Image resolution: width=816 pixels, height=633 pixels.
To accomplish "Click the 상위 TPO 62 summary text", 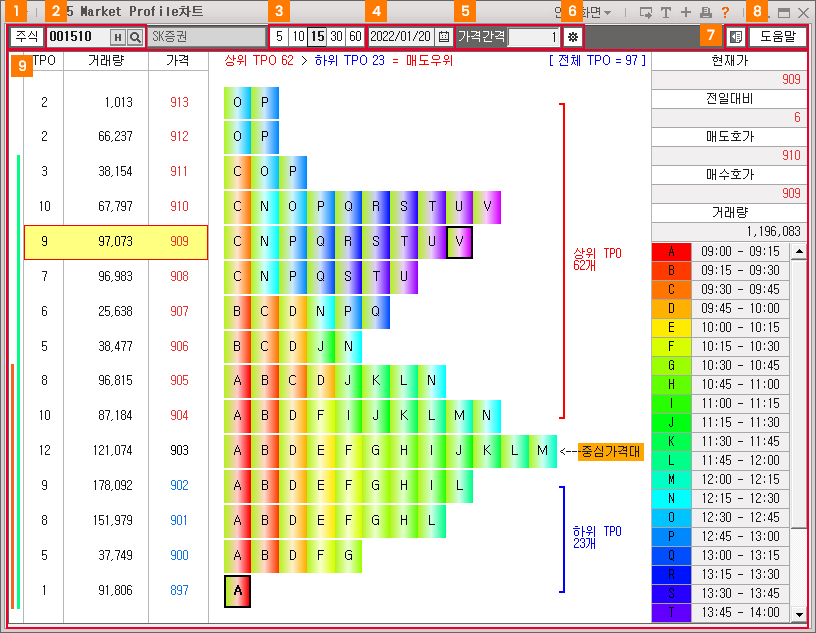I will 259,61.
